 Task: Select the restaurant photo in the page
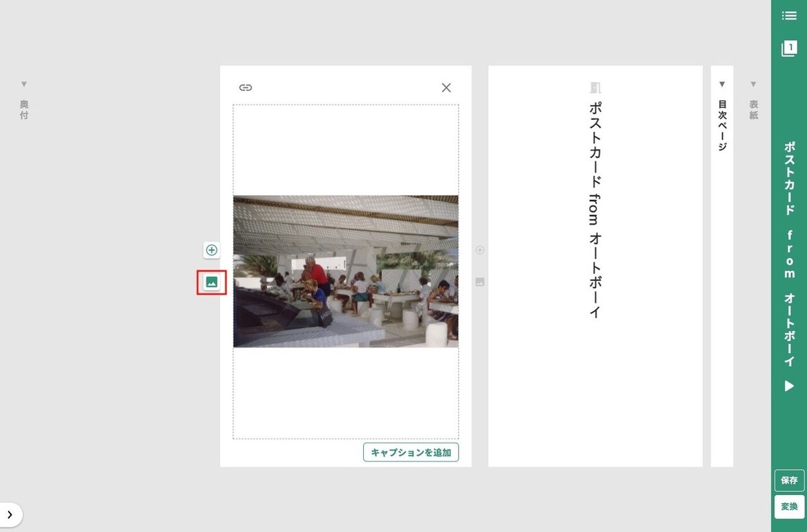coord(346,272)
